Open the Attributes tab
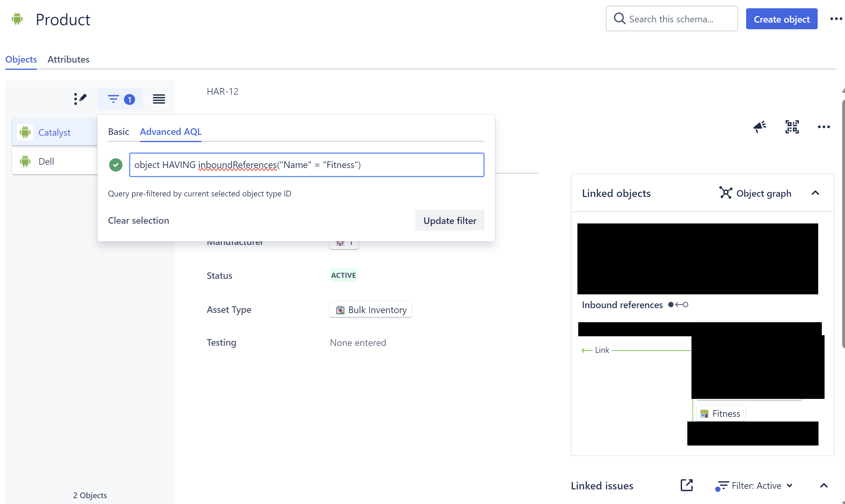This screenshot has height=504, width=845. point(68,59)
